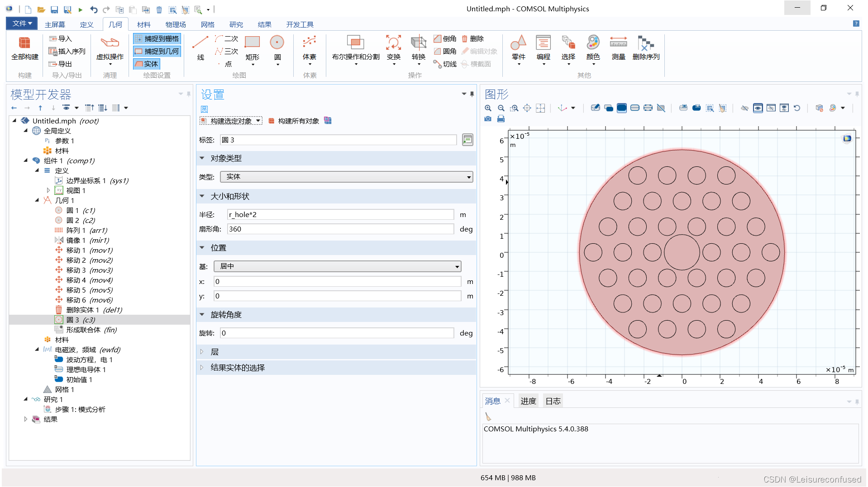This screenshot has height=487, width=868.
Task: Click the 半径 radius input field
Action: (x=340, y=215)
